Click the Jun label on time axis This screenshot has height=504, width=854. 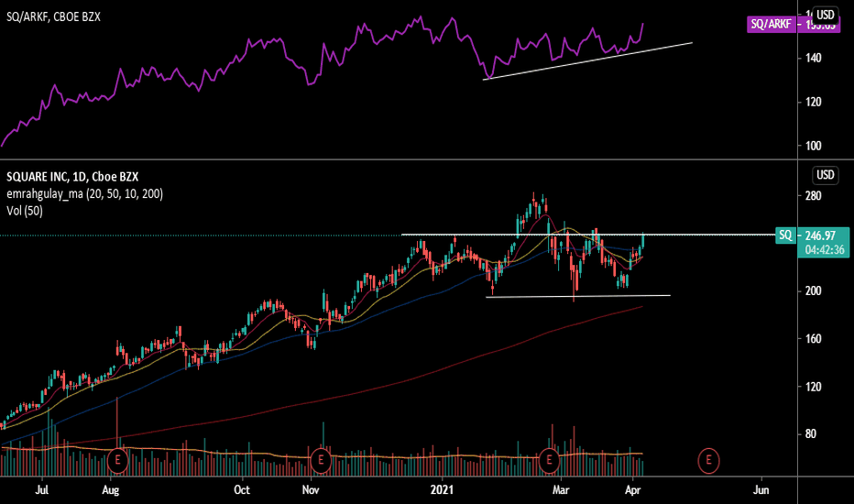point(761,490)
